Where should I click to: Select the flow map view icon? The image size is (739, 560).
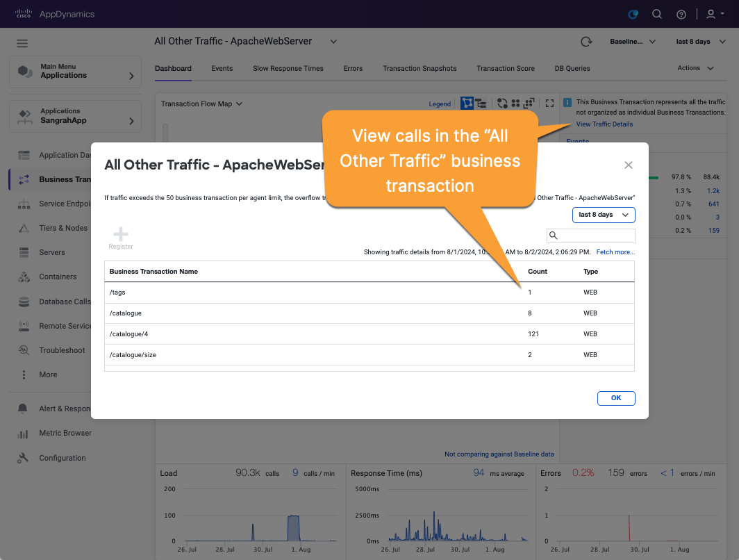pos(467,104)
